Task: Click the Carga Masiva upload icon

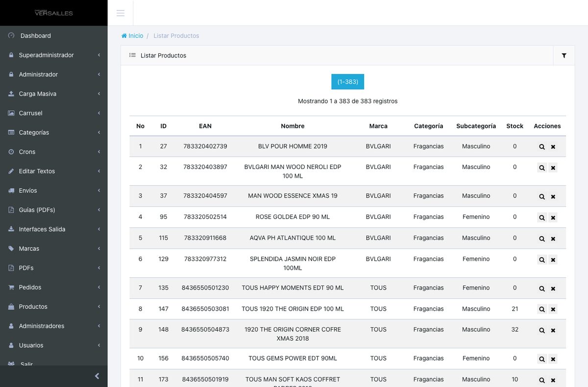Action: point(11,94)
